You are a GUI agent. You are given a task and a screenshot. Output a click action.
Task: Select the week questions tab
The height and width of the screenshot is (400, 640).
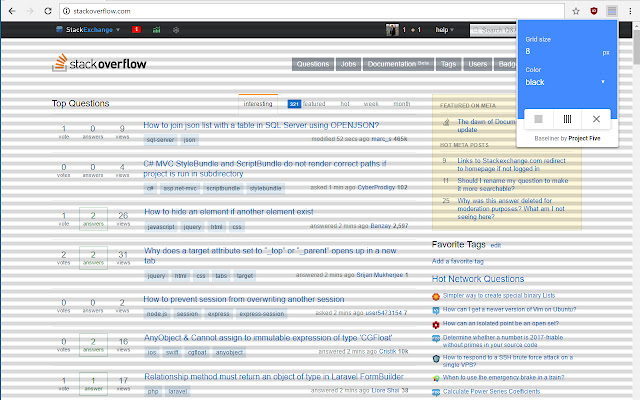click(x=371, y=104)
